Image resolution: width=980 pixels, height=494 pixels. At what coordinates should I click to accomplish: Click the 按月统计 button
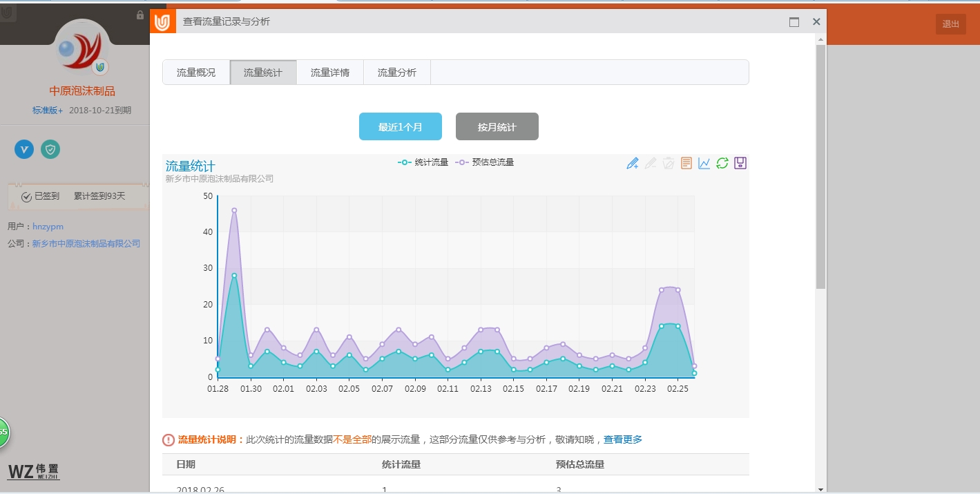pyautogui.click(x=497, y=127)
